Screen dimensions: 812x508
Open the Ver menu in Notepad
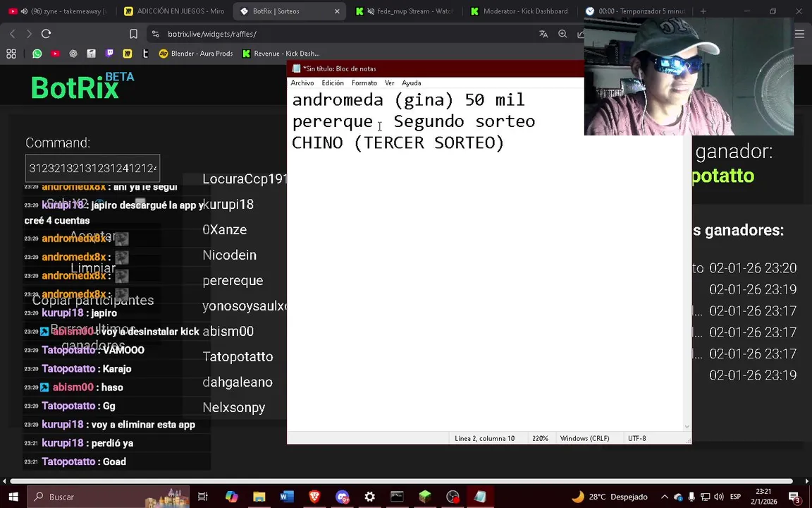tap(389, 83)
